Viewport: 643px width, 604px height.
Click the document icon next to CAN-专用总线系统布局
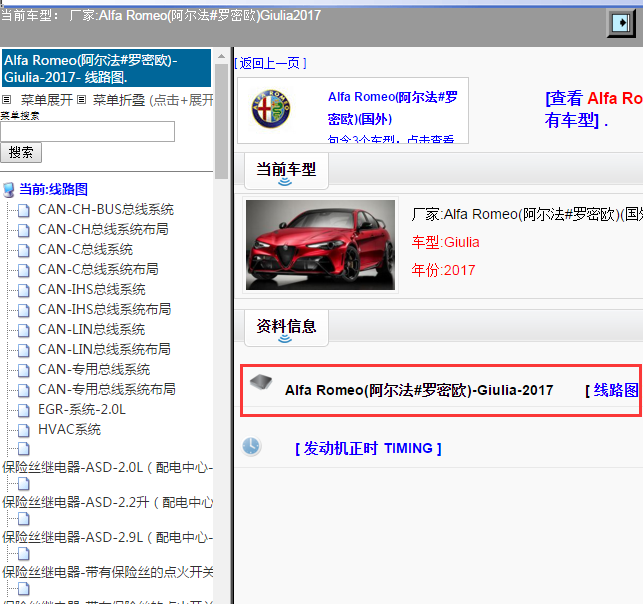24,390
